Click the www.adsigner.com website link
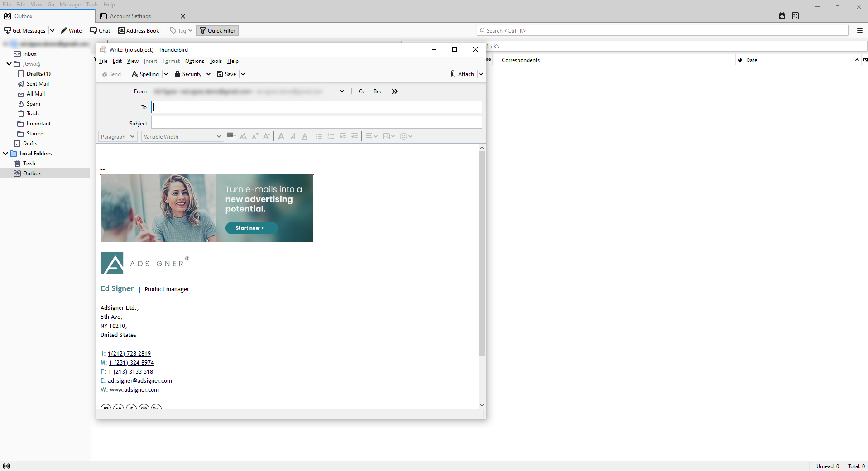The height and width of the screenshot is (471, 868). click(134, 390)
